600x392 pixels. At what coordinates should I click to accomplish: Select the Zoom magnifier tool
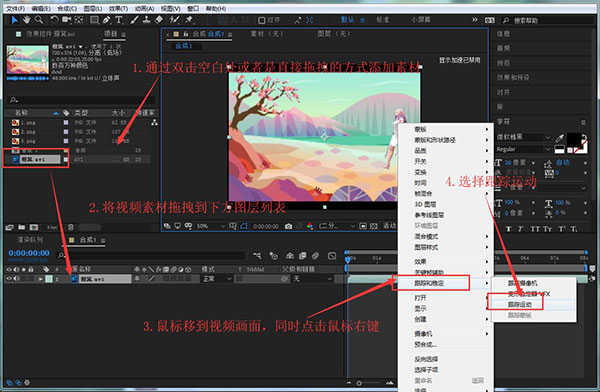(x=39, y=20)
